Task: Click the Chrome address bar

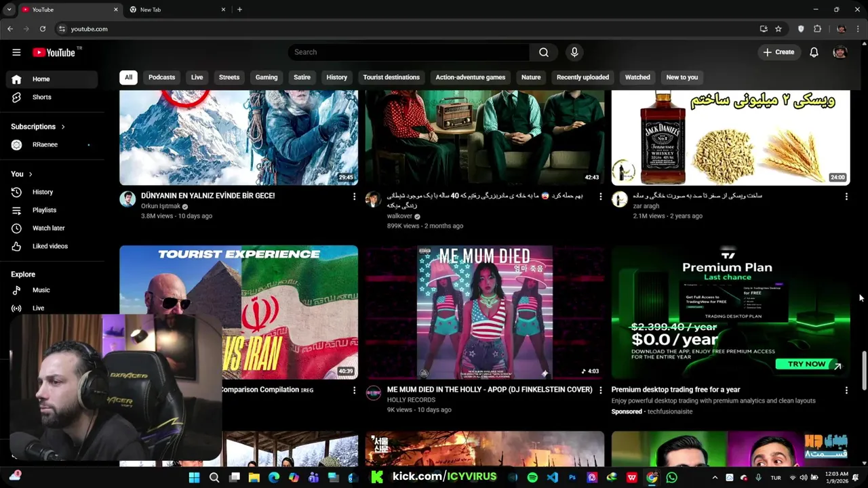Action: 407,29
